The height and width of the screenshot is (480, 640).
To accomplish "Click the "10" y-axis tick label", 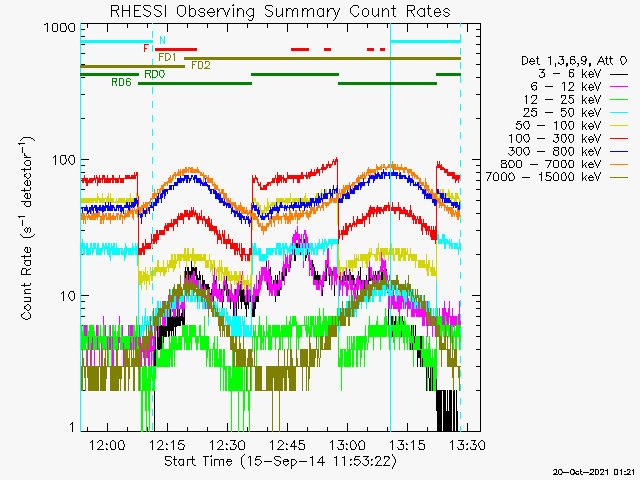I will pyautogui.click(x=68, y=296).
